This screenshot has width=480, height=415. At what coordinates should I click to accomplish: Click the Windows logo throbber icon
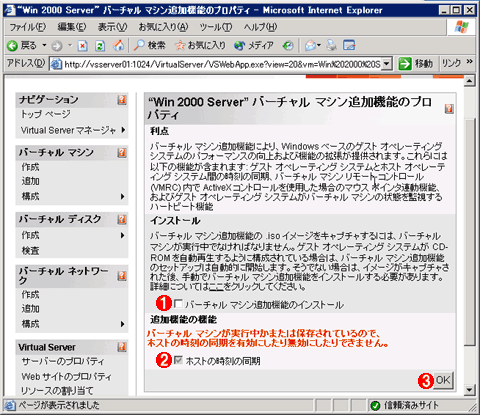coord(462,27)
